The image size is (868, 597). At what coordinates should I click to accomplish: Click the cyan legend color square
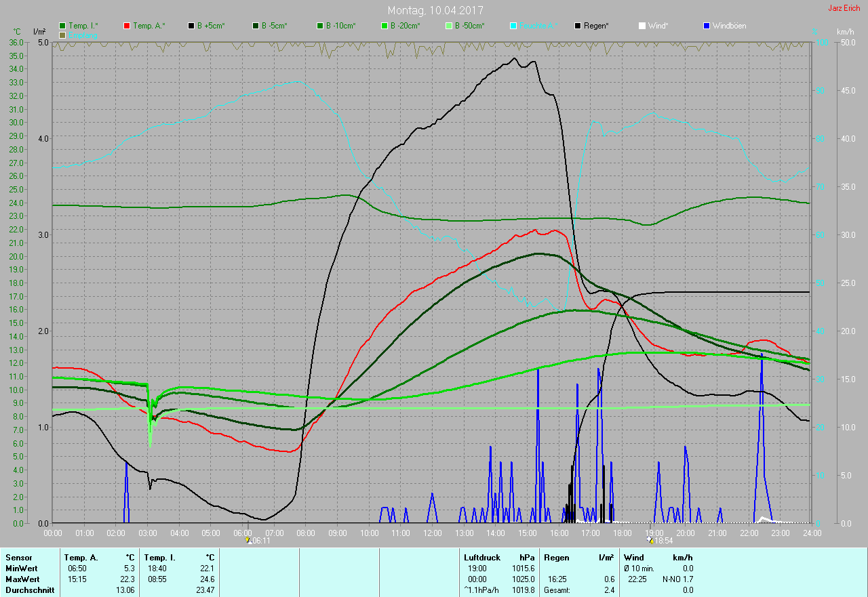[x=514, y=26]
